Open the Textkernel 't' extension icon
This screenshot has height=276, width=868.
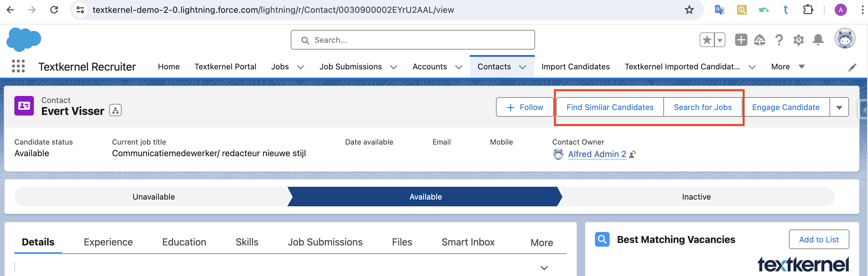pyautogui.click(x=786, y=10)
